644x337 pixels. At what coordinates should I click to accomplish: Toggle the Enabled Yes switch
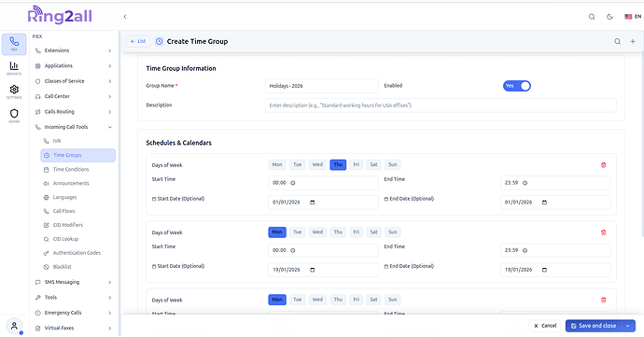517,86
